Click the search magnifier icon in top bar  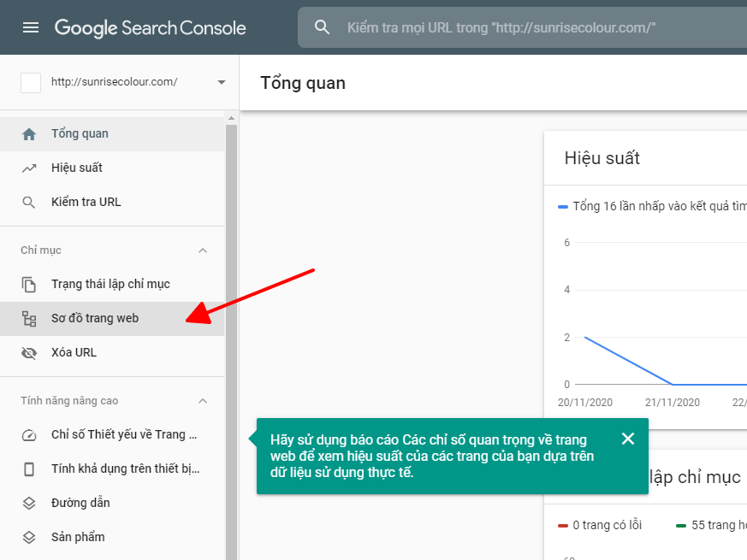pyautogui.click(x=322, y=27)
